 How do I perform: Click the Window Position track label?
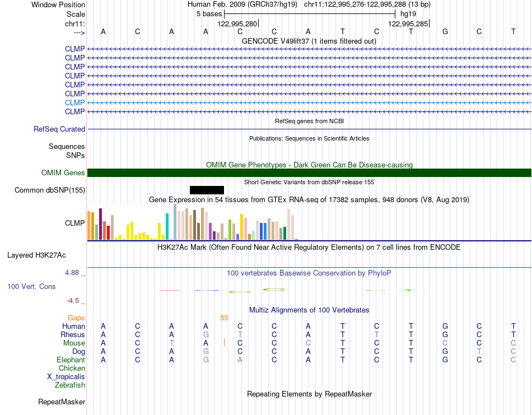pyautogui.click(x=58, y=4)
